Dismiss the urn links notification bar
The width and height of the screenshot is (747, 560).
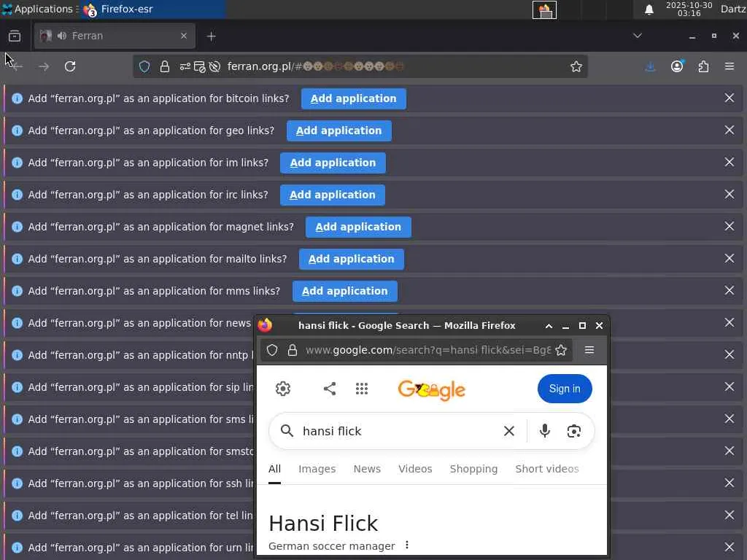[x=729, y=547]
